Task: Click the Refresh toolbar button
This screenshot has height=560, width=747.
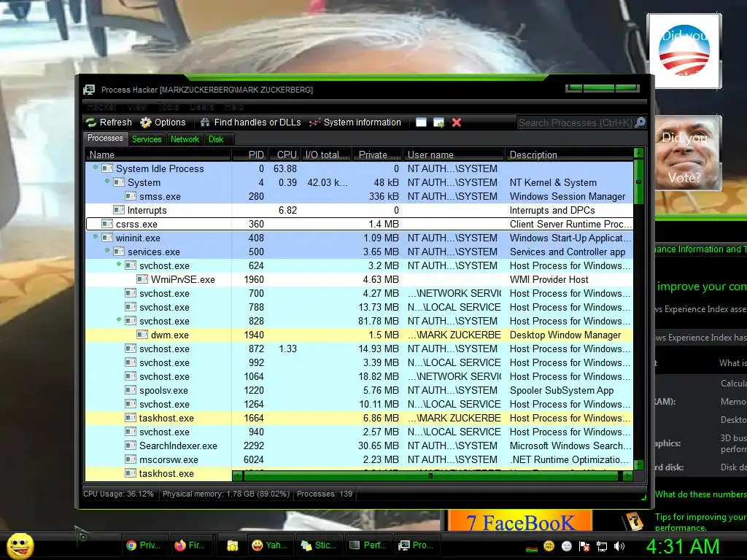Action: [x=109, y=122]
